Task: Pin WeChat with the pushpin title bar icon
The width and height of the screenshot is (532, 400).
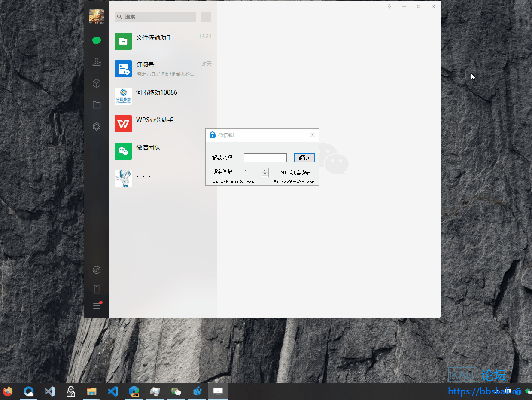Action: [389, 6]
